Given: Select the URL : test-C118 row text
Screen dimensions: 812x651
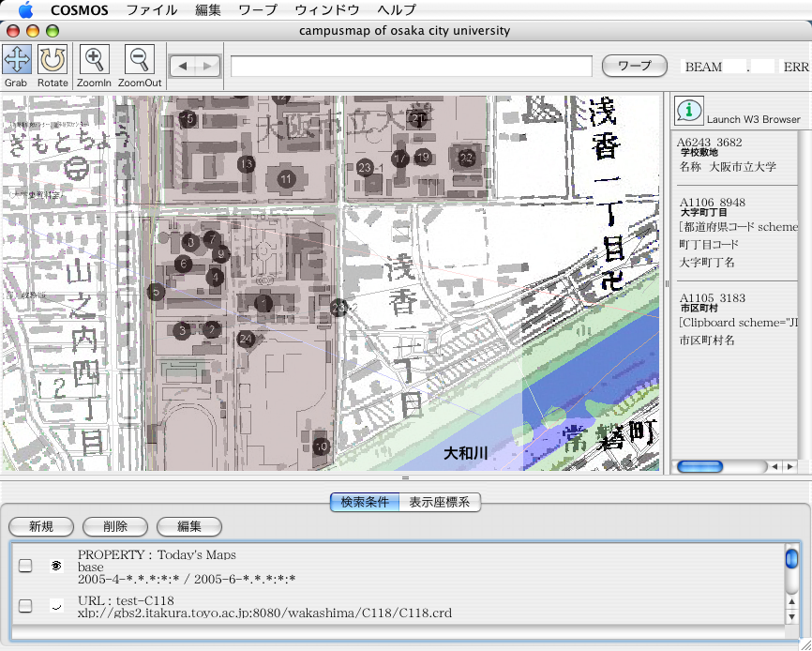Looking at the screenshot, I should click(x=126, y=600).
